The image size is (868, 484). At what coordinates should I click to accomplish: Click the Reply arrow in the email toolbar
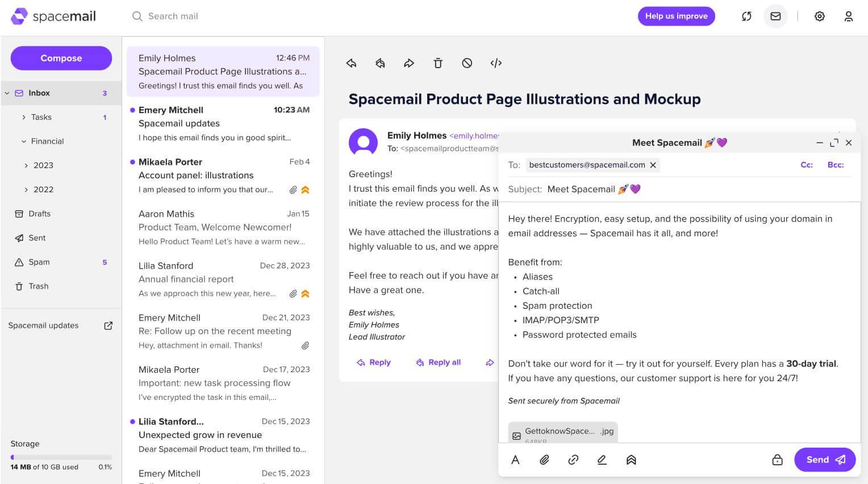pos(351,63)
